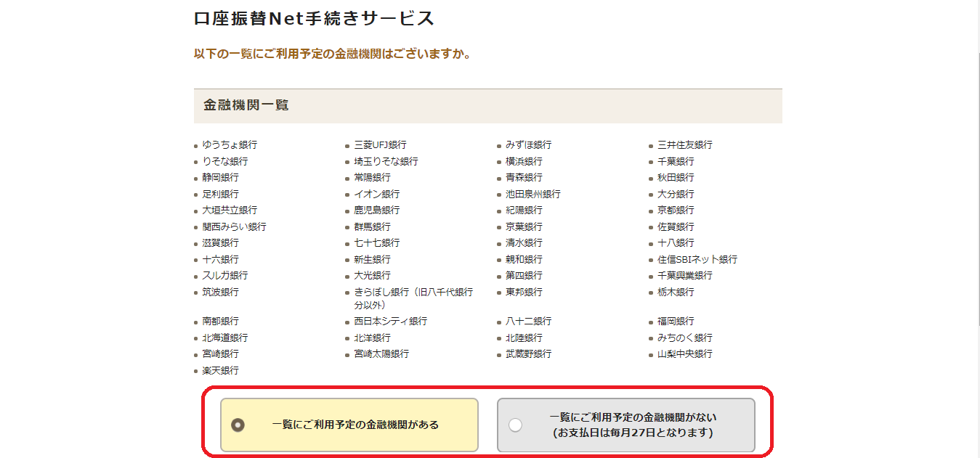Click the '南都銀行' list entry
This screenshot has width=980, height=458.
point(220,321)
